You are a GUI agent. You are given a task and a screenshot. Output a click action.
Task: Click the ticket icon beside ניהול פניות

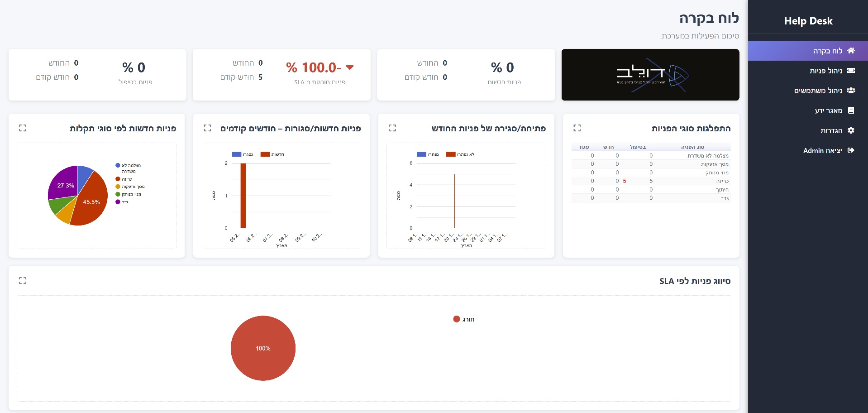pyautogui.click(x=851, y=71)
